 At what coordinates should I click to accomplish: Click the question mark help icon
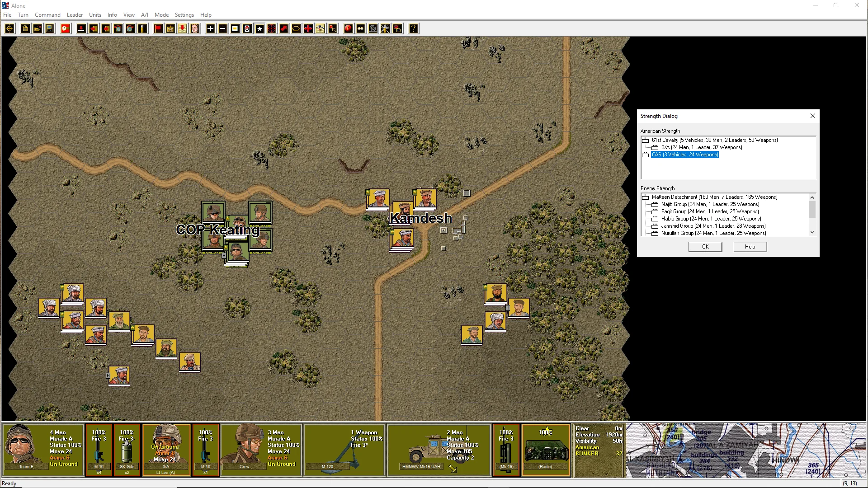(x=413, y=29)
